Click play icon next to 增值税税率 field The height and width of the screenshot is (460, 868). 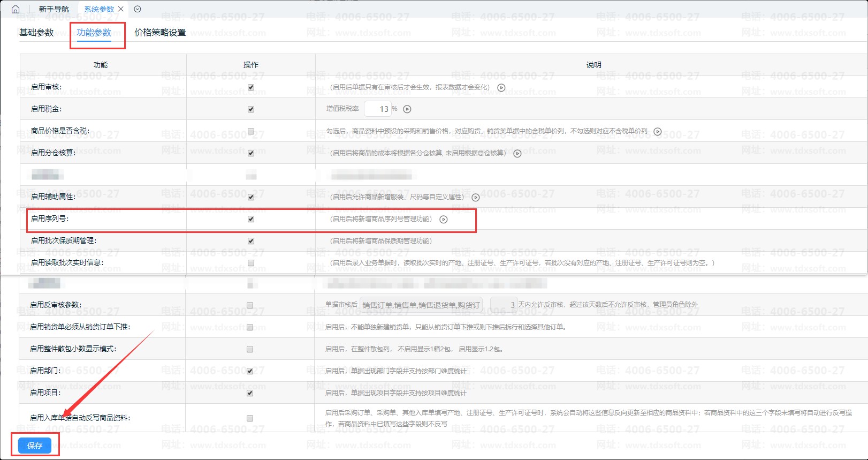coord(407,109)
